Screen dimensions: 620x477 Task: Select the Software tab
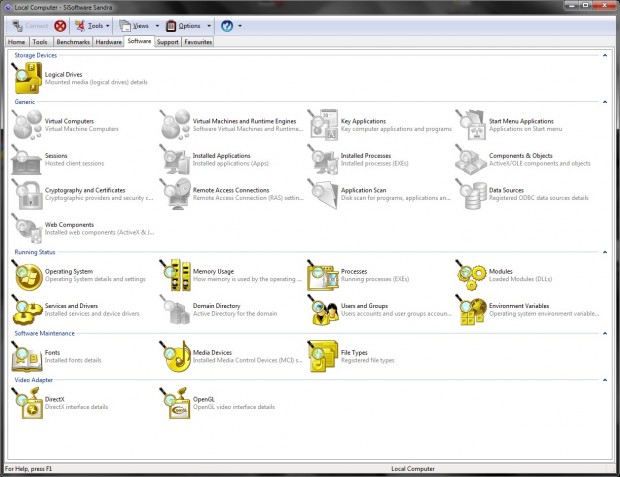[x=139, y=41]
